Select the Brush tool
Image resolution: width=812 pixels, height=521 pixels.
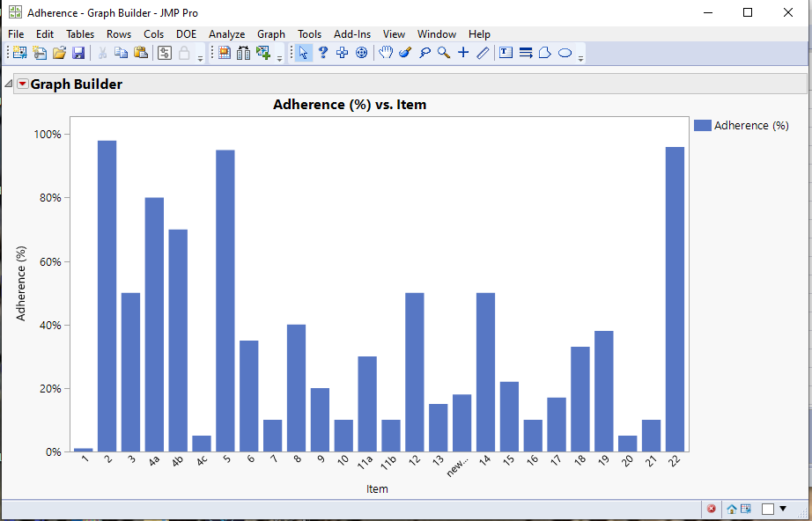pyautogui.click(x=405, y=53)
